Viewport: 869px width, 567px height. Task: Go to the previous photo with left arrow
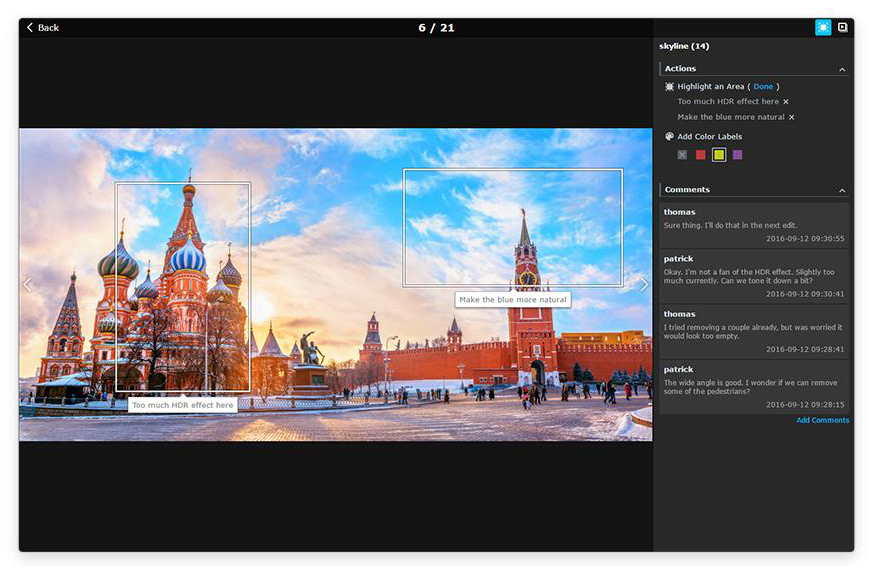point(28,285)
